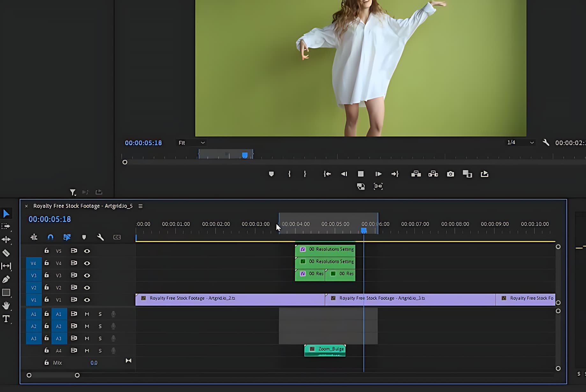This screenshot has width=586, height=392.
Task: Close the Royalty Free Stock Footage sequence tab
Action: pos(26,206)
